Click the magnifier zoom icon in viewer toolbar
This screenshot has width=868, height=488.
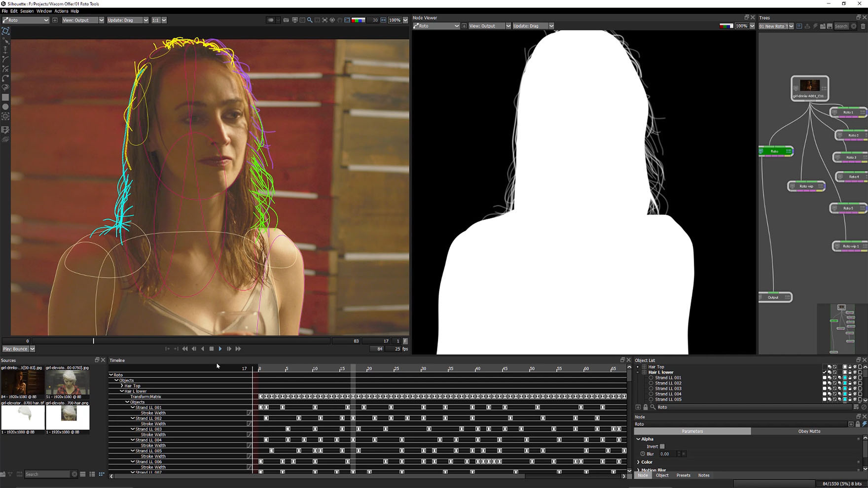click(x=310, y=20)
